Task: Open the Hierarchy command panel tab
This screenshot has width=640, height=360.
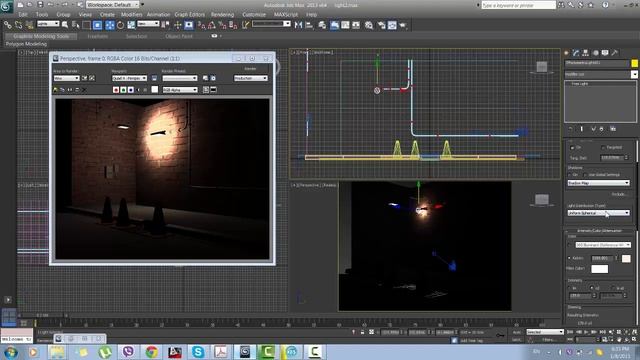Action: click(x=586, y=53)
